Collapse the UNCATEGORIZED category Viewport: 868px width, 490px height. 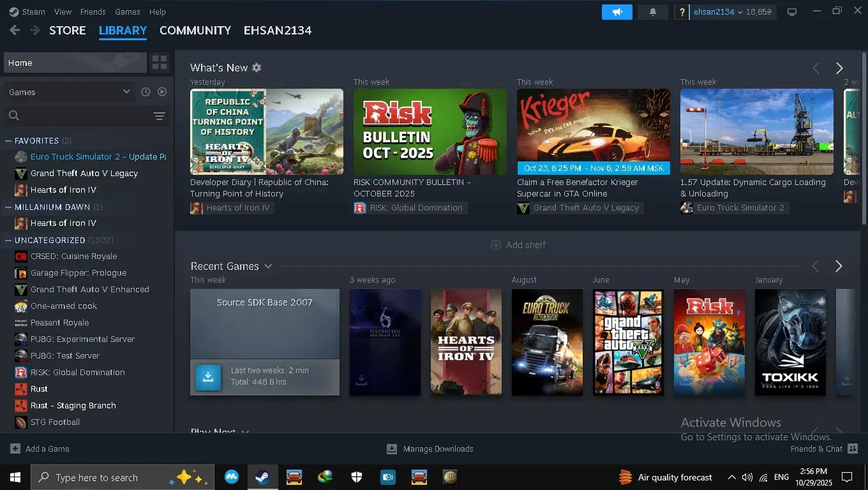click(9, 240)
